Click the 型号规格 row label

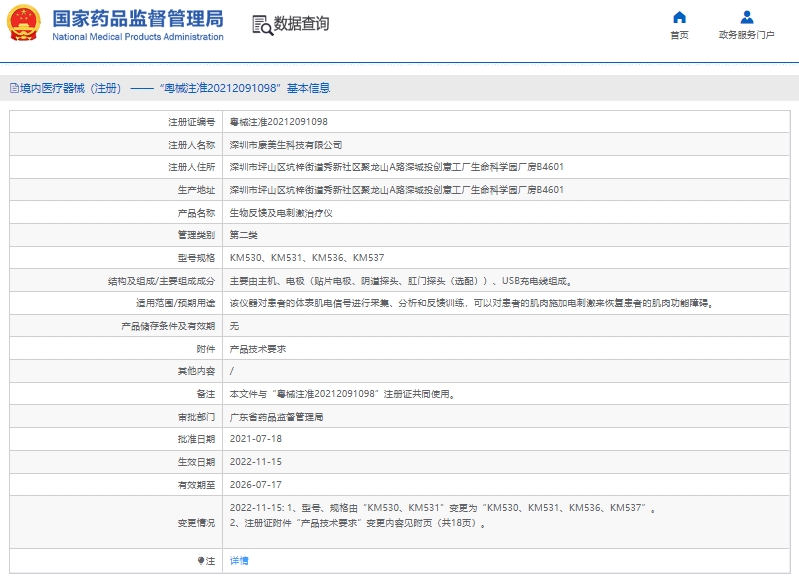(x=196, y=257)
